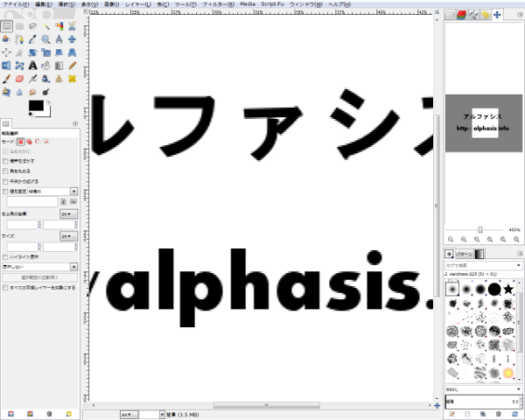Select the Bucket Fill tool
Image resolution: width=525 pixels, height=420 pixels.
(45, 66)
